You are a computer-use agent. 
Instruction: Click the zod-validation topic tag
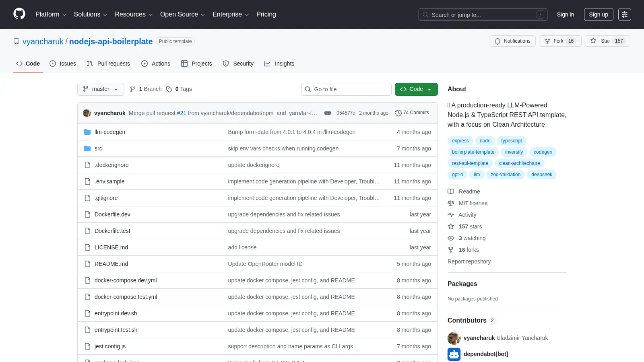tap(506, 175)
